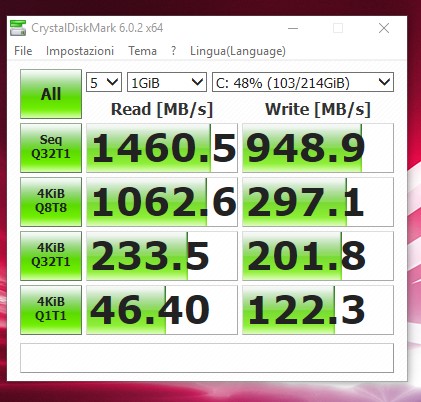
Task: Select the 4KiB Q8T8 read result 1062.6
Action: (162, 202)
